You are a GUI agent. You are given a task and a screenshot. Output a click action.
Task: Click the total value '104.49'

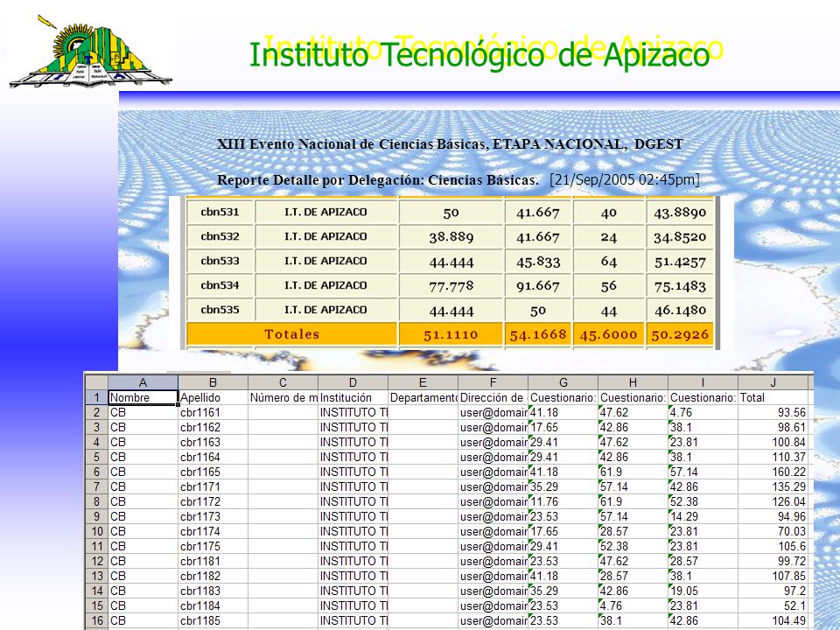tap(773, 620)
